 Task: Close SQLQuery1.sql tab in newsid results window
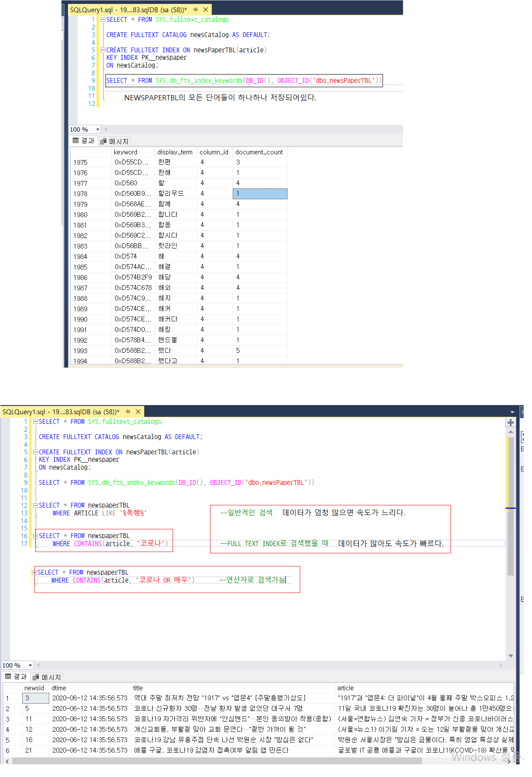pos(138,412)
